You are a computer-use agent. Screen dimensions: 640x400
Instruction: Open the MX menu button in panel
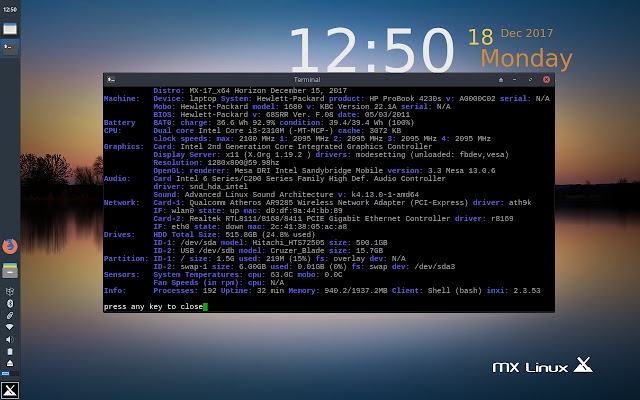click(x=10, y=390)
